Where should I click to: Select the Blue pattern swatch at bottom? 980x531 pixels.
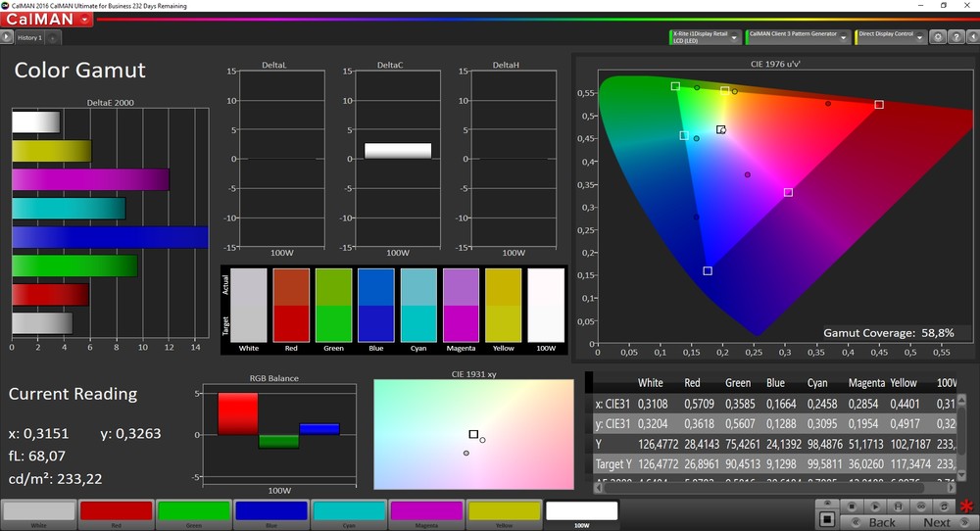[271, 513]
